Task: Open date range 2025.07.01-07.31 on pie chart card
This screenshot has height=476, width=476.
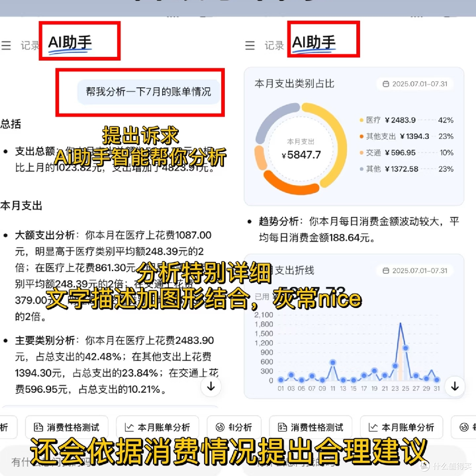Action: click(415, 84)
